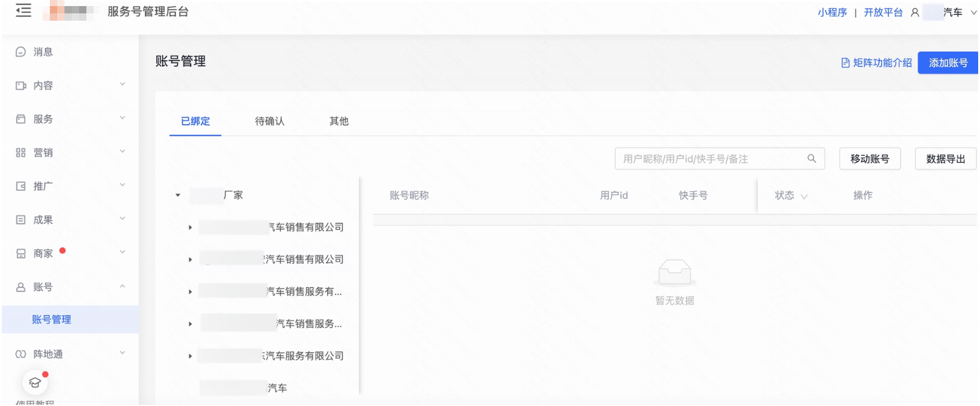Switch to the 待确认 tab

[269, 121]
